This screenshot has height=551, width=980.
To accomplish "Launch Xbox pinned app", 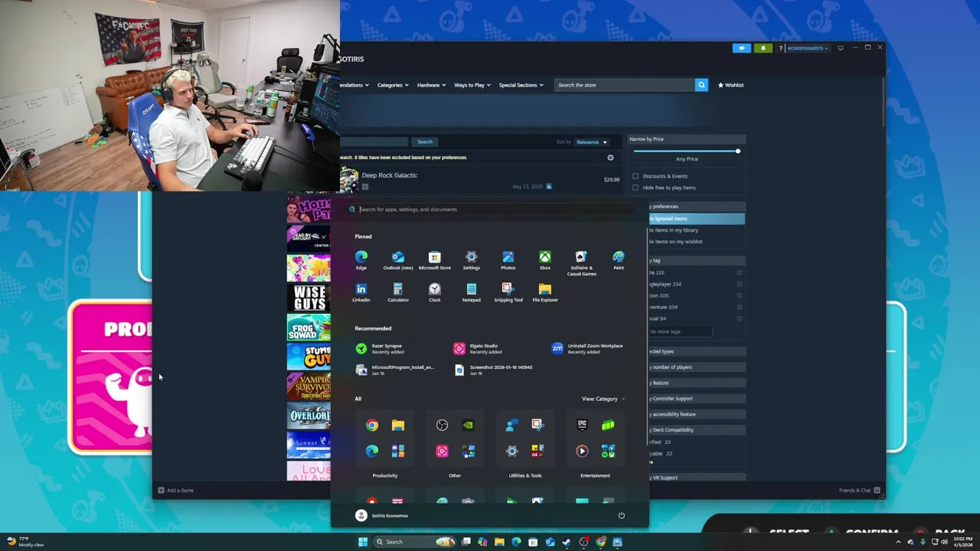I will (544, 260).
